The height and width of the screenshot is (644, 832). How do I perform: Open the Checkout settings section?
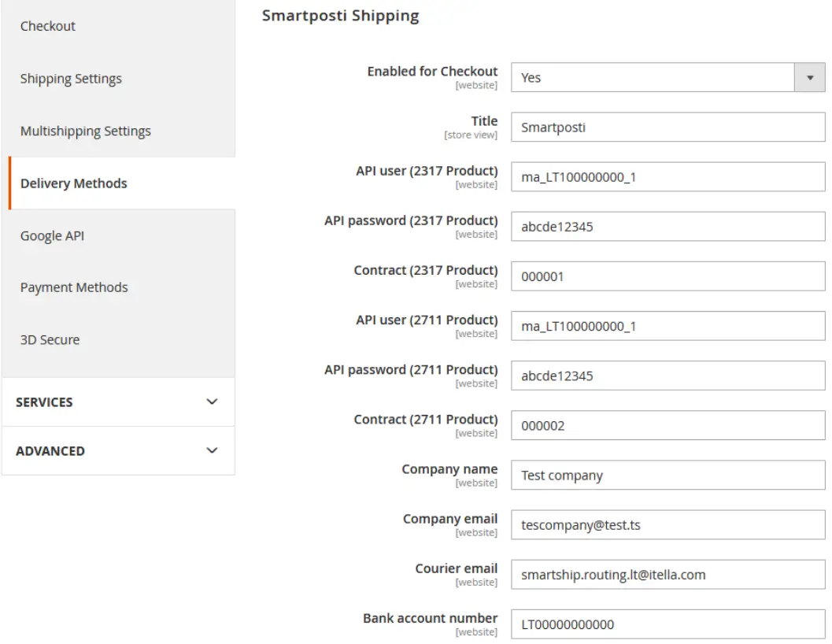48,26
